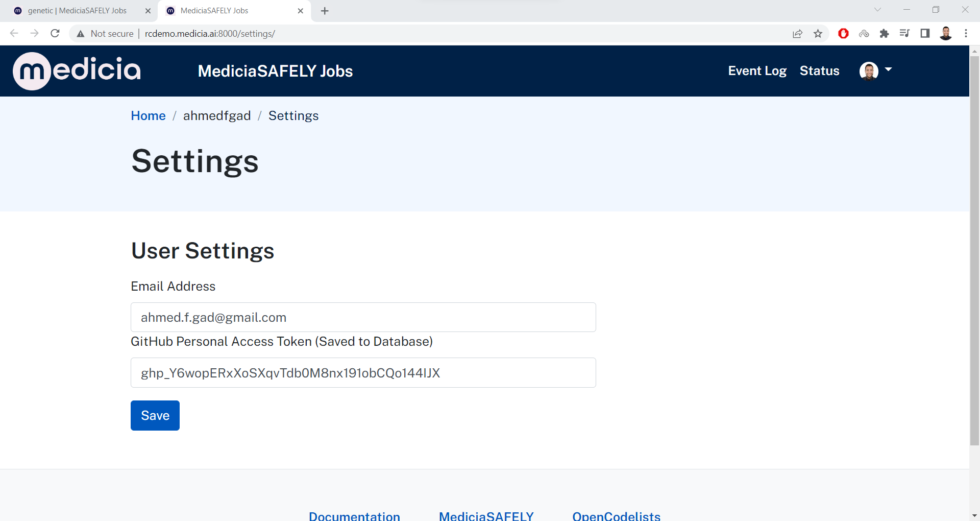Share this page from the address bar

coord(797,34)
